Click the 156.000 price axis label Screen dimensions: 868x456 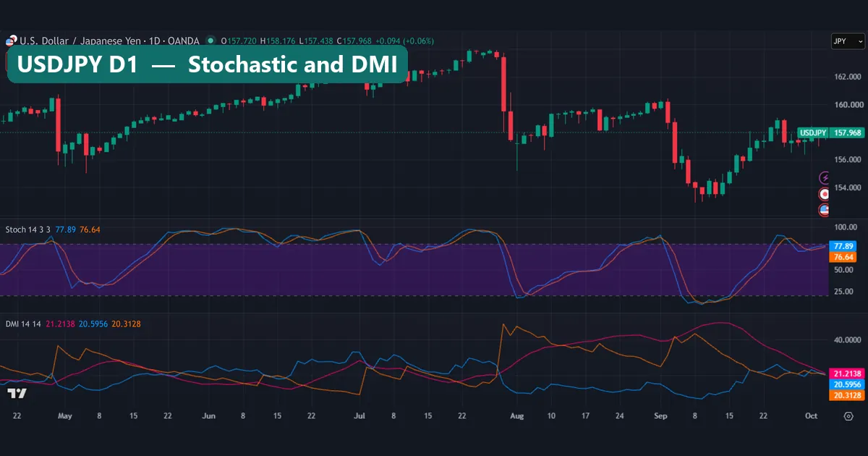pos(847,160)
